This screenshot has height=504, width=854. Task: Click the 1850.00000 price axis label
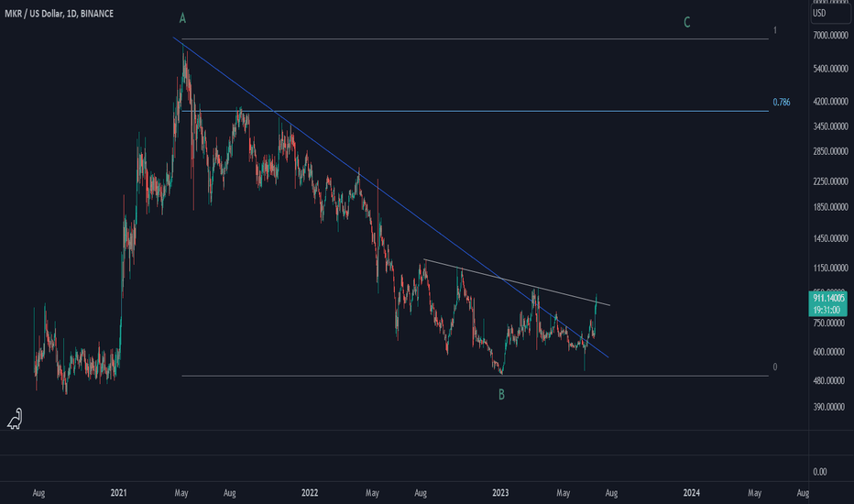pos(830,207)
